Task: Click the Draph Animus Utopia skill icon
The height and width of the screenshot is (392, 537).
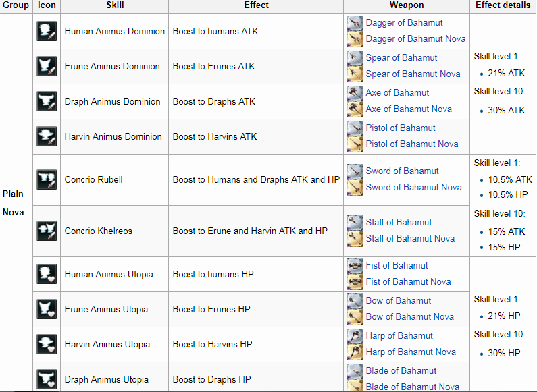Action: click(x=47, y=379)
